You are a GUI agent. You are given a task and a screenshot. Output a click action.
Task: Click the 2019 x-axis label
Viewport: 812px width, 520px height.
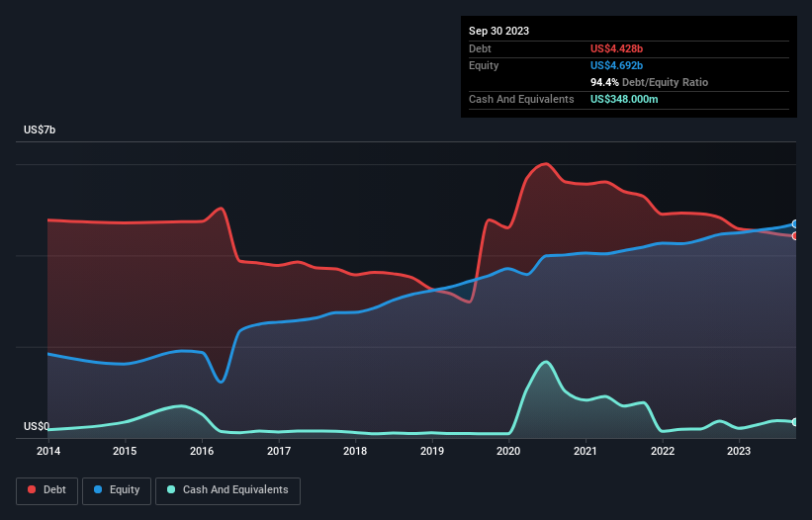[x=432, y=451]
